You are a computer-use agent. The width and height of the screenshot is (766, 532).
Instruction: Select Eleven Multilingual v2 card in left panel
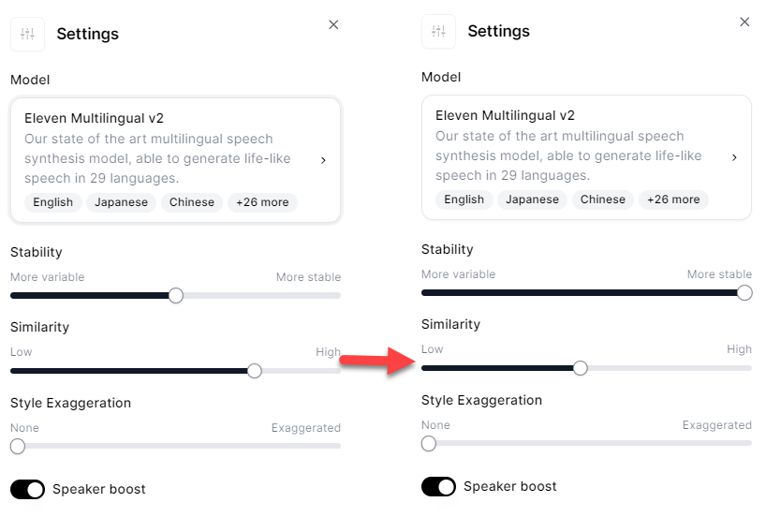coord(175,150)
